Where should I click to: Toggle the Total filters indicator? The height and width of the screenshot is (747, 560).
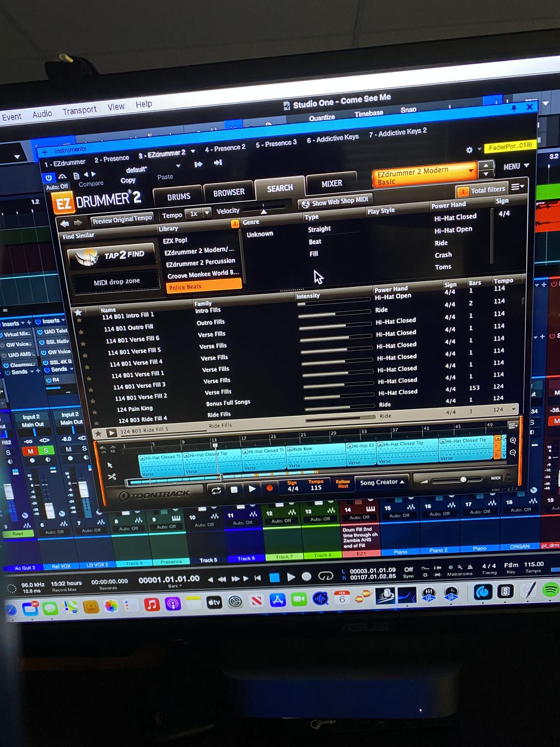click(482, 190)
